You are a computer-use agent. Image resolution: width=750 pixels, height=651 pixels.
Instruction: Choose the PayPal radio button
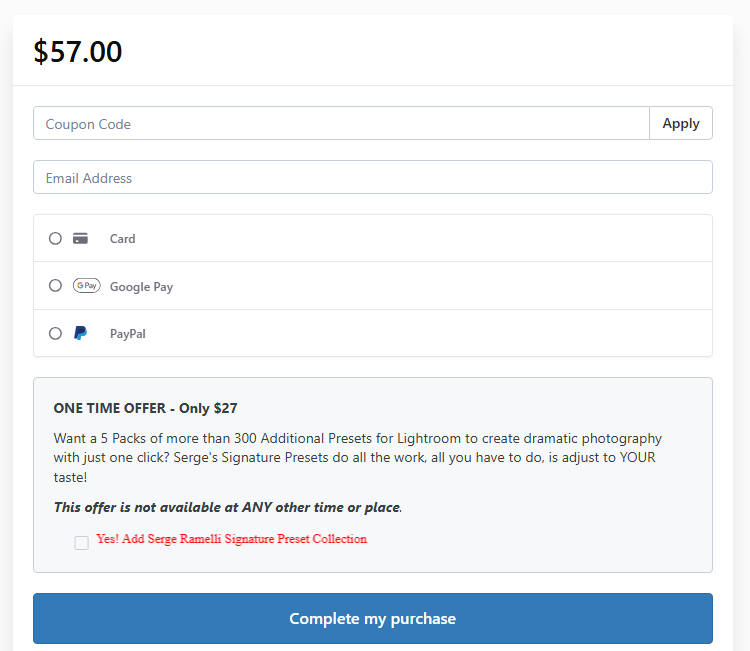point(55,333)
